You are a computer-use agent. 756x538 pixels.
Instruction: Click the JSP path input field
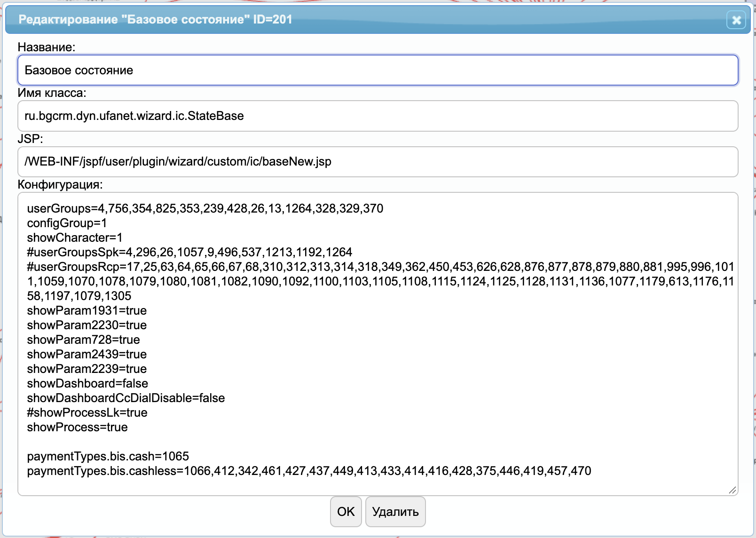point(378,162)
